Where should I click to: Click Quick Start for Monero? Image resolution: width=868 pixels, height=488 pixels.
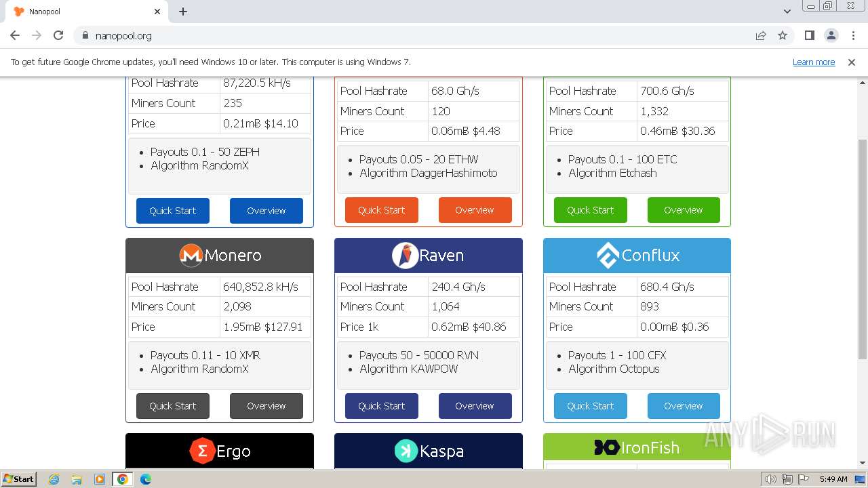pyautogui.click(x=173, y=406)
